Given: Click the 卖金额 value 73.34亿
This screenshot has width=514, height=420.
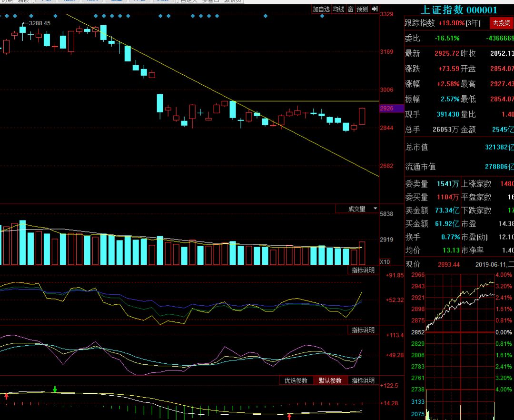Looking at the screenshot, I should coord(447,210).
